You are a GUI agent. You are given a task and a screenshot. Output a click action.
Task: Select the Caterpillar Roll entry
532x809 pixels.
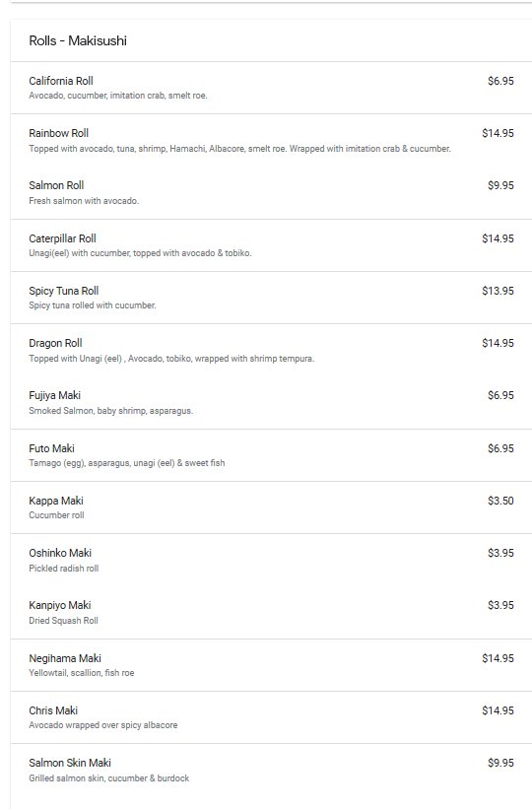point(271,245)
